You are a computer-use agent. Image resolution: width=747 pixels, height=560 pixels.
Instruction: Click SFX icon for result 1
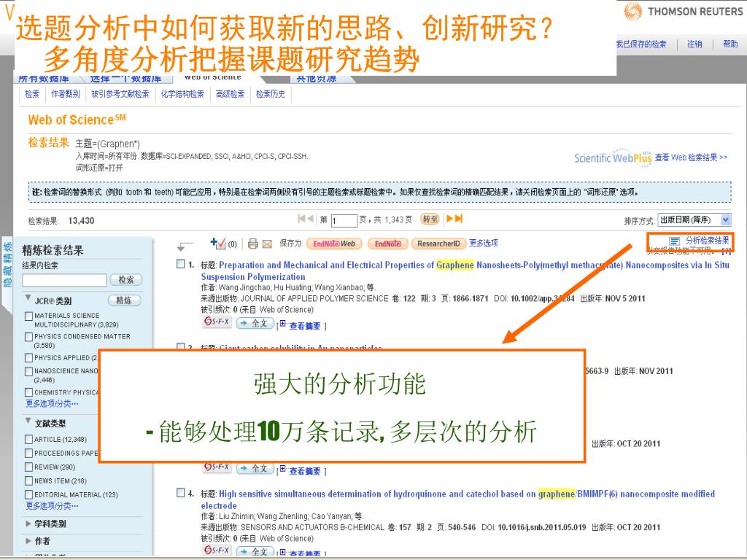217,322
